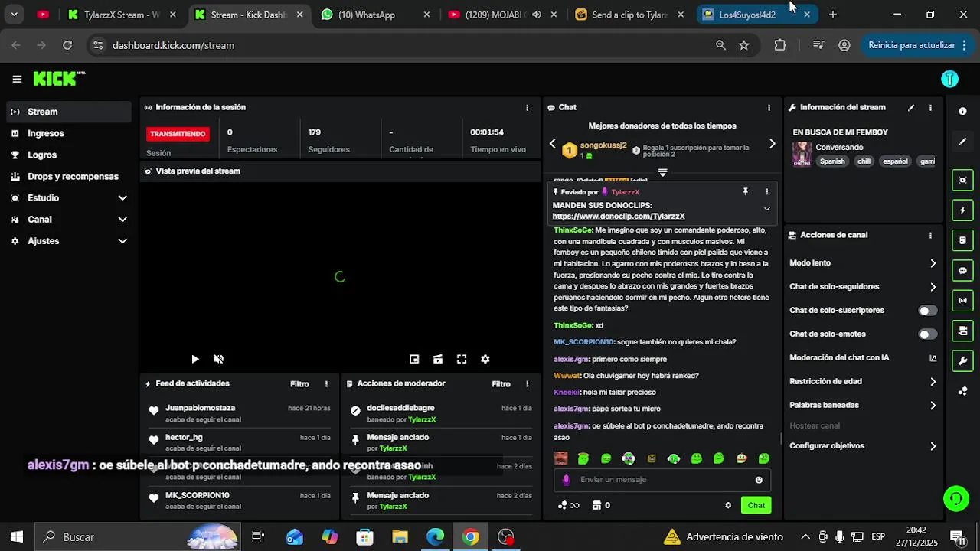Show next top donor with right arrow
Viewport: 980px width, 551px height.
point(772,144)
